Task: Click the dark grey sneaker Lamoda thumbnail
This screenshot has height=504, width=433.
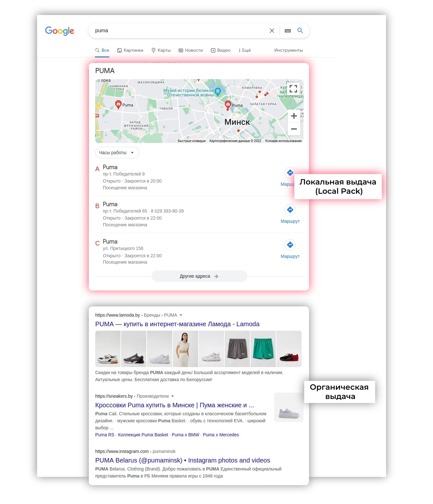Action: click(x=134, y=349)
